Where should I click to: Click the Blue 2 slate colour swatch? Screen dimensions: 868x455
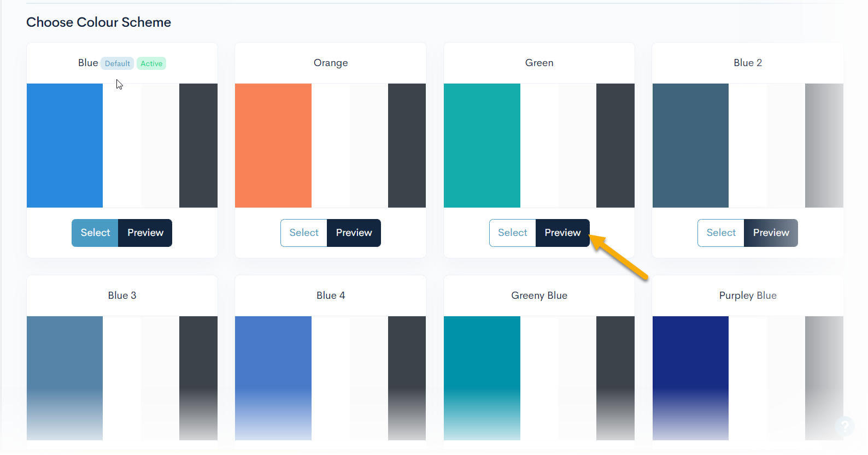(690, 145)
